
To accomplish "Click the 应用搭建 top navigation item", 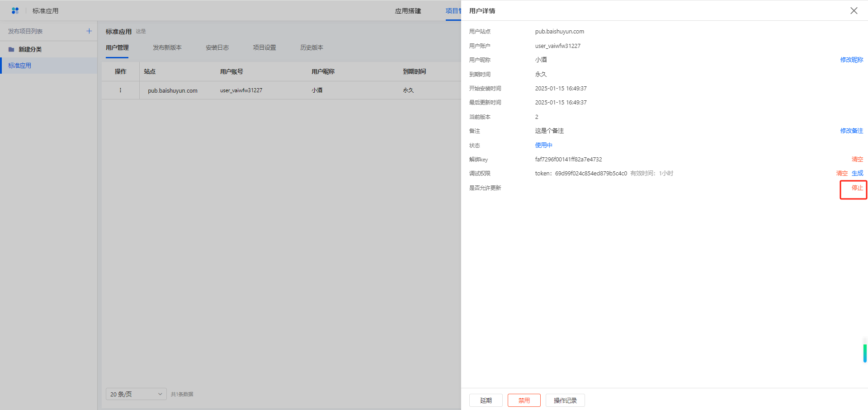I will 408,11.
